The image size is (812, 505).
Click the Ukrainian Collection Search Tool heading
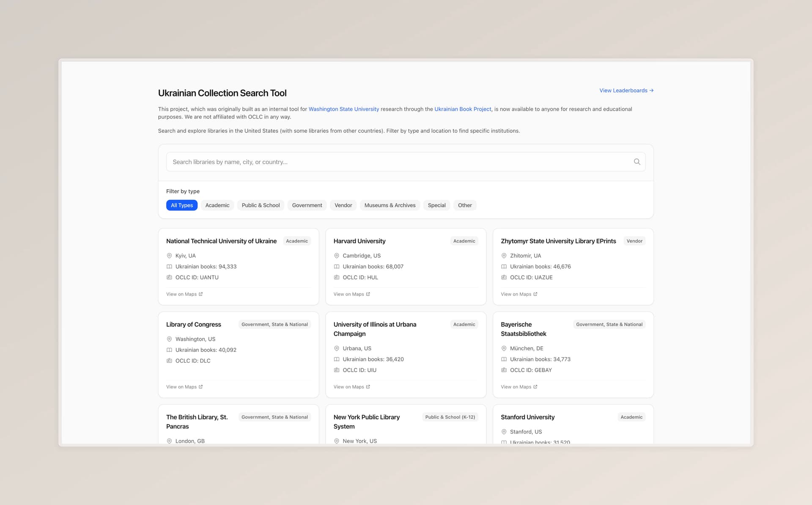pyautogui.click(x=222, y=93)
